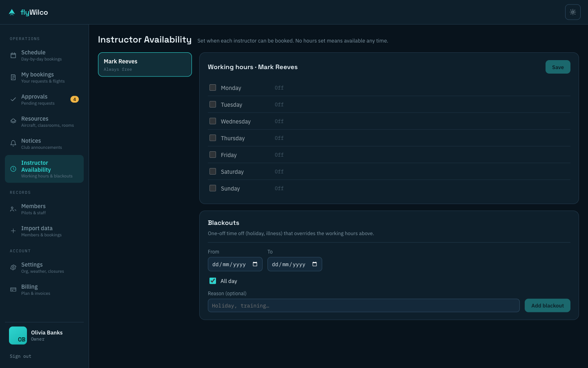The height and width of the screenshot is (368, 588).
Task: Click the Approvals pending count badge
Action: (74, 99)
